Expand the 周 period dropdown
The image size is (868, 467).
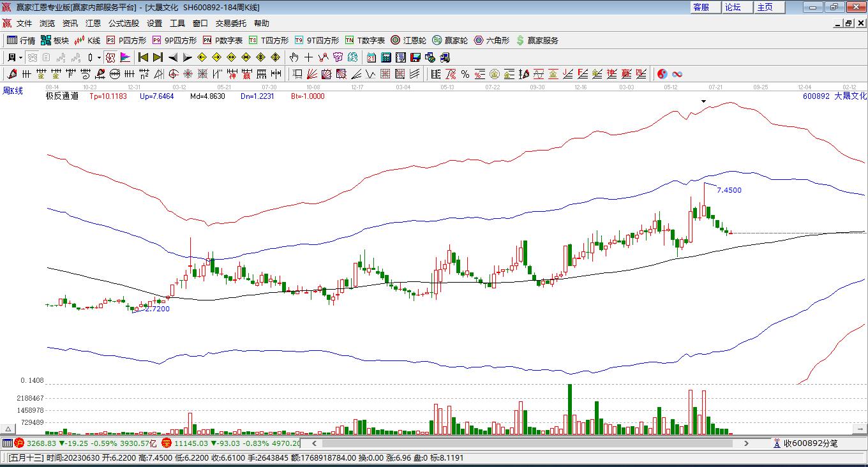click(x=20, y=57)
